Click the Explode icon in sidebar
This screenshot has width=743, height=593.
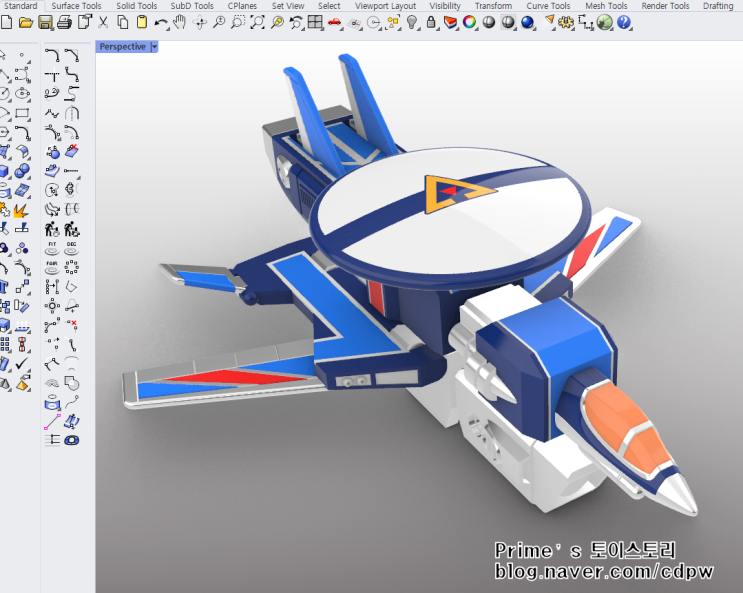20,210
